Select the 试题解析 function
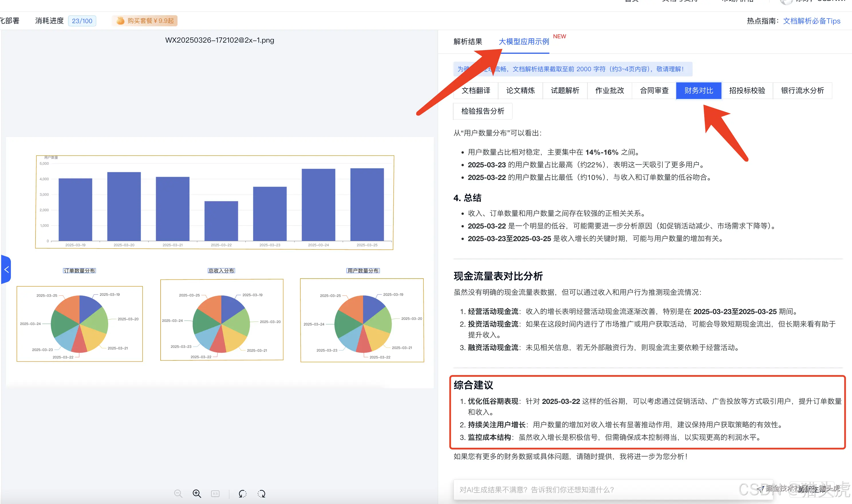 pyautogui.click(x=565, y=90)
